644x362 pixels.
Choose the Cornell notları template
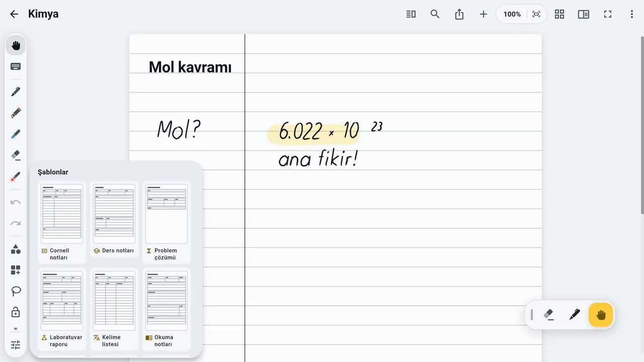62,222
